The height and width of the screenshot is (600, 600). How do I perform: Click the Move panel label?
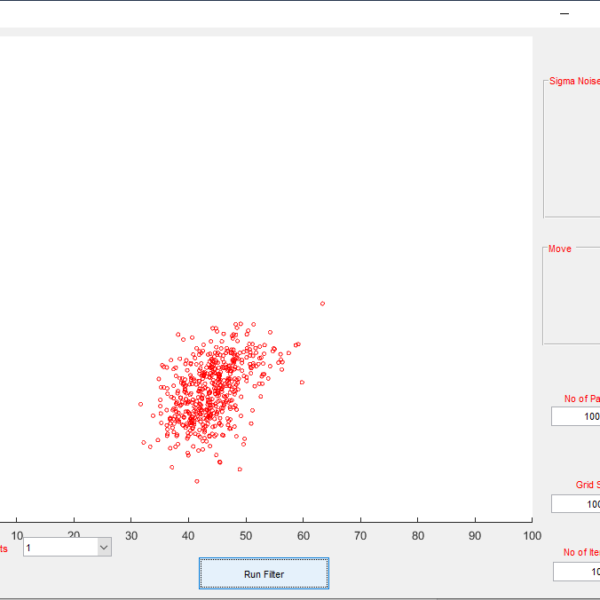click(x=559, y=249)
